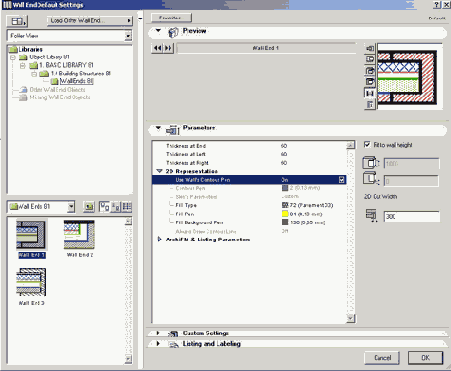Switch to small icons view
This screenshot has height=371, width=451.
(115, 207)
